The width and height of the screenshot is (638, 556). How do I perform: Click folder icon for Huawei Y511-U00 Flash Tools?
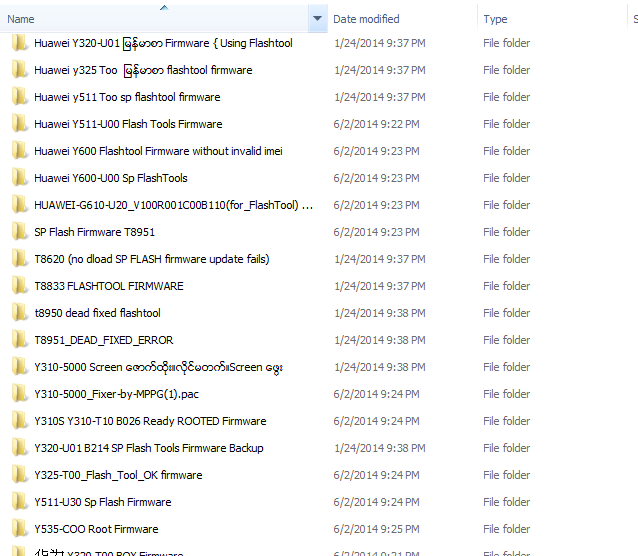[x=19, y=124]
